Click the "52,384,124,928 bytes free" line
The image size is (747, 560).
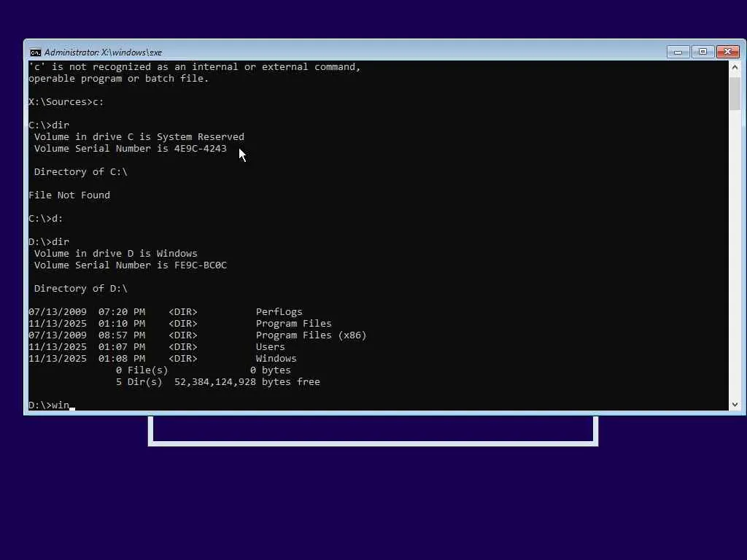point(217,382)
